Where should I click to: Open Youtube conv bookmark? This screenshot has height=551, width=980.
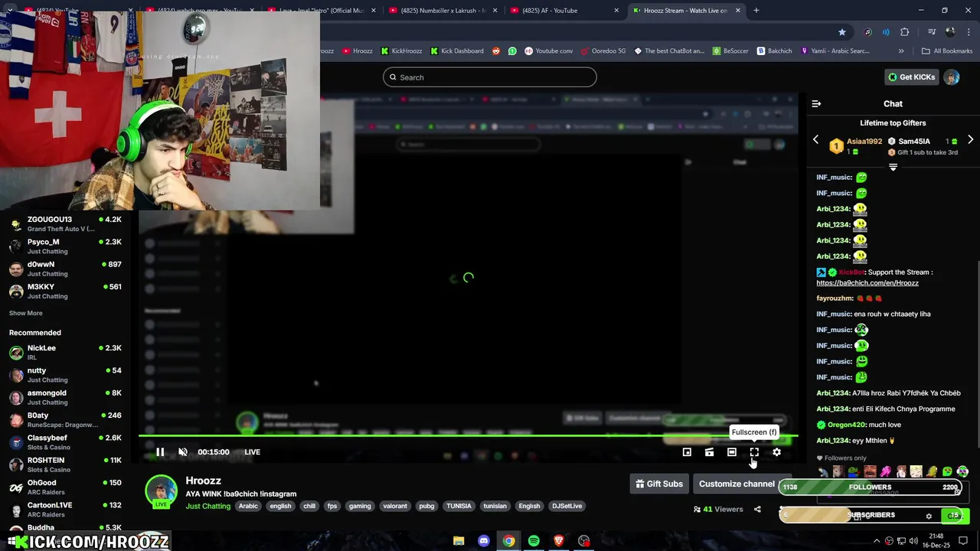click(x=548, y=51)
